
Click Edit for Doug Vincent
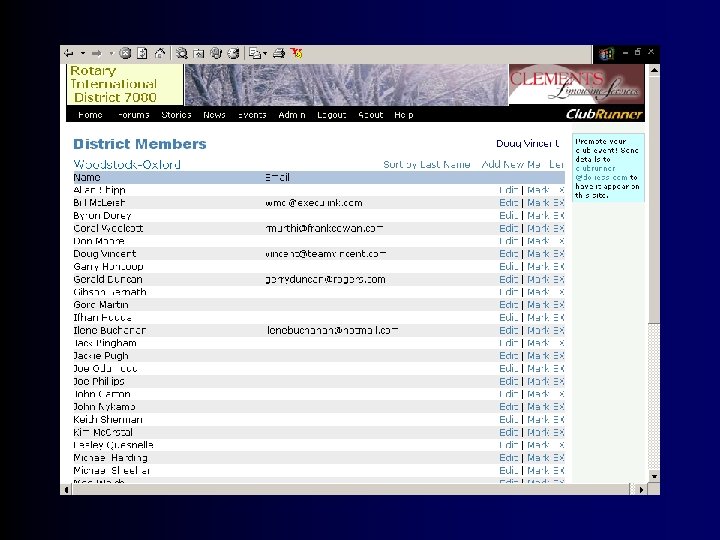508,254
